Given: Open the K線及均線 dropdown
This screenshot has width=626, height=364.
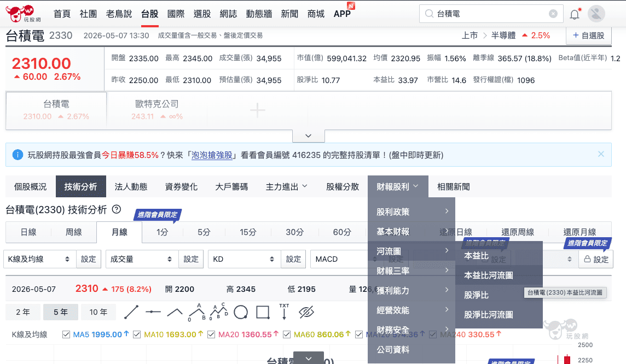Looking at the screenshot, I should [x=39, y=259].
